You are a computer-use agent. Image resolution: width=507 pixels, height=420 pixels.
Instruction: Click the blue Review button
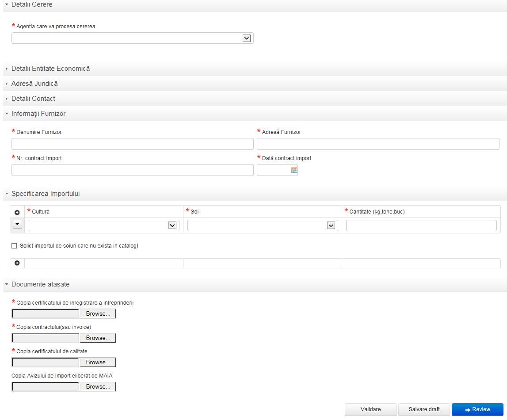477,409
